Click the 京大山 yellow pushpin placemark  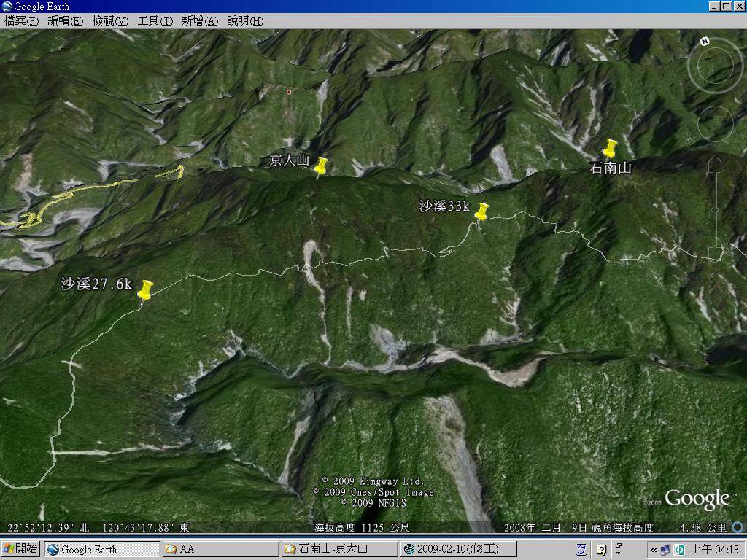pos(321,166)
